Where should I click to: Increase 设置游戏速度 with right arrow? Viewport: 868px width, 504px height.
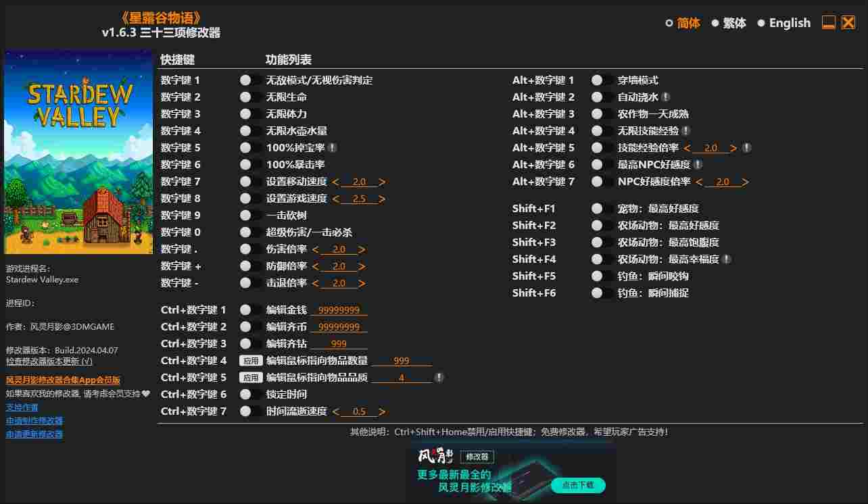(382, 199)
